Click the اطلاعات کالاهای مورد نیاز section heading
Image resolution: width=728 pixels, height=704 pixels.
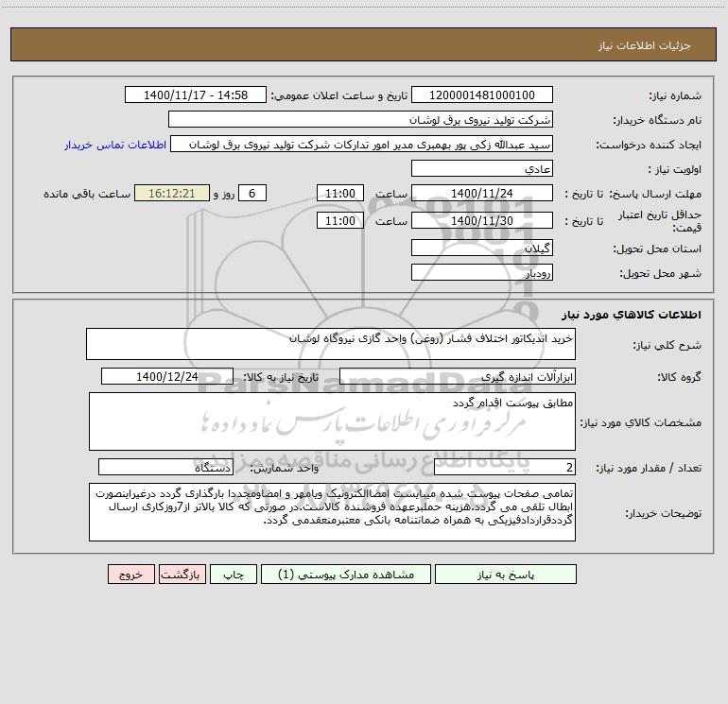pyautogui.click(x=632, y=315)
